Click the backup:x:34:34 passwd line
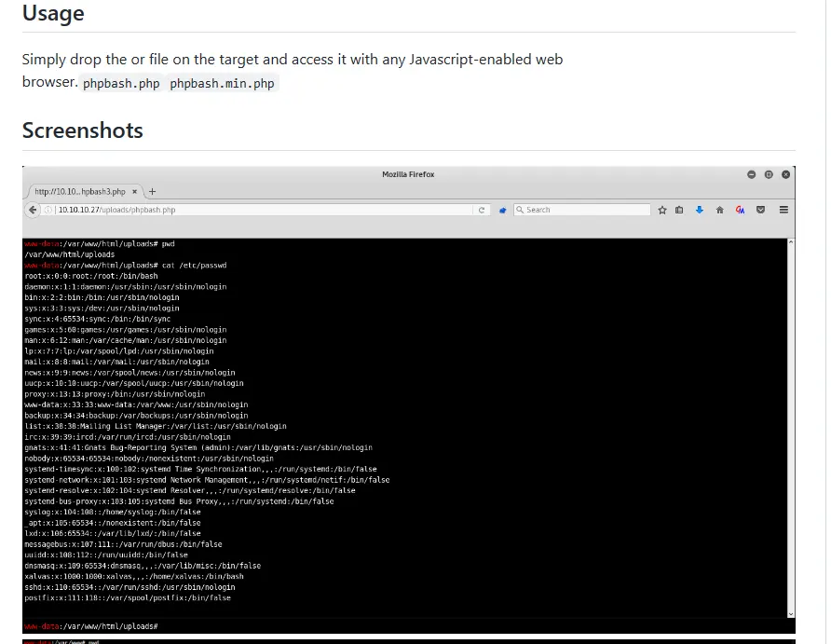 [136, 416]
